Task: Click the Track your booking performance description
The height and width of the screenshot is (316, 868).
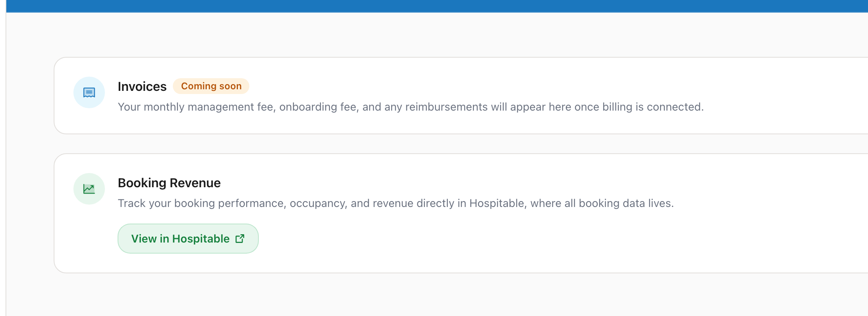Action: point(395,203)
